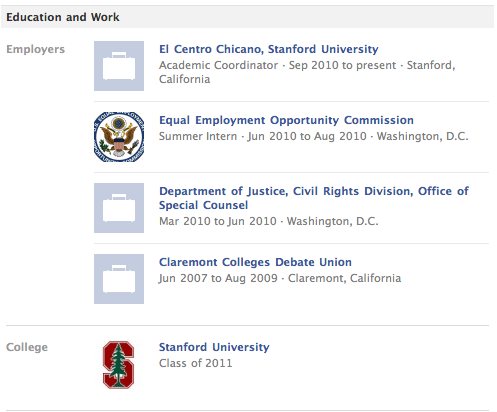Visit the Claremont Colleges Debate Union page

[x=255, y=262]
